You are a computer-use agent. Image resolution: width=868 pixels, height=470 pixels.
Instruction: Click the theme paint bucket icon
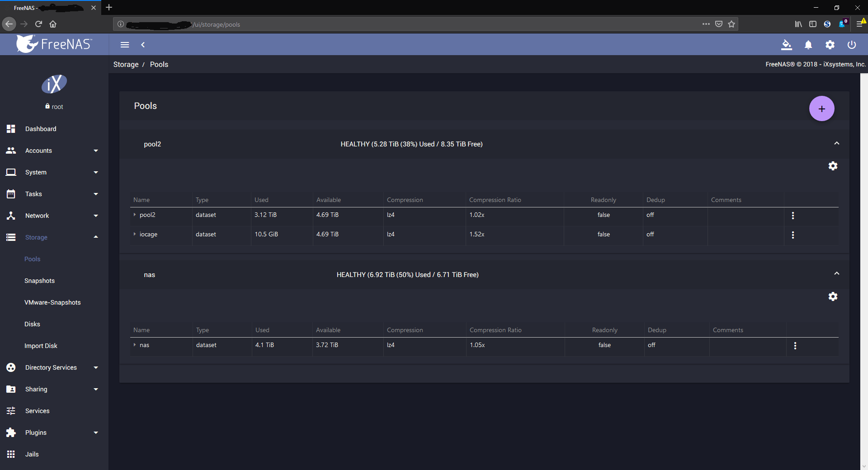click(787, 45)
